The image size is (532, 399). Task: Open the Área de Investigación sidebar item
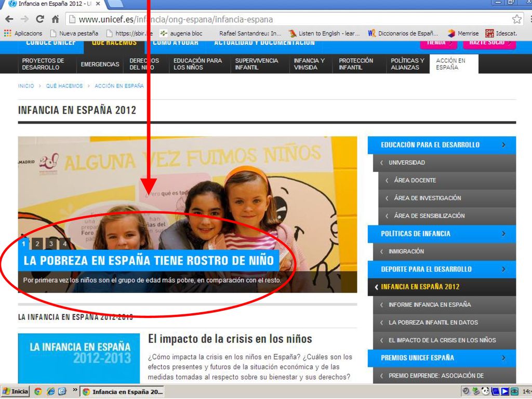447,198
